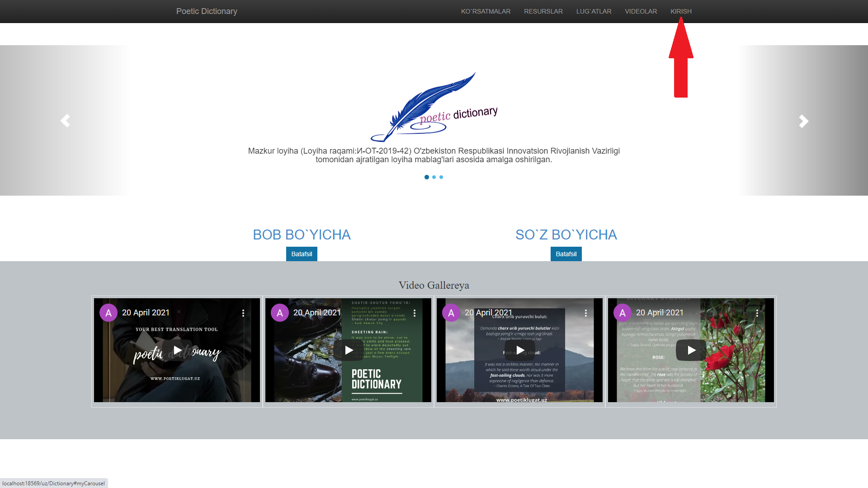Click the carousel next arrow
Image resolution: width=868 pixels, height=488 pixels.
click(x=803, y=121)
